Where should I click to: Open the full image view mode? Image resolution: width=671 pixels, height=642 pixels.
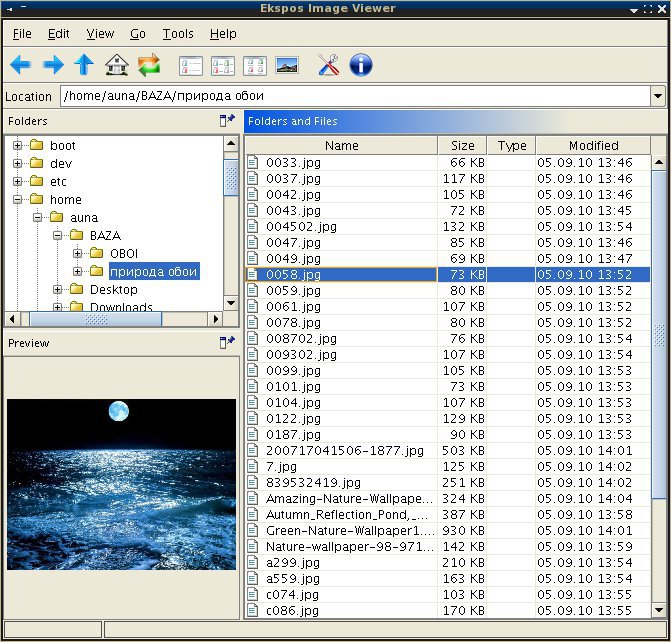coord(287,65)
